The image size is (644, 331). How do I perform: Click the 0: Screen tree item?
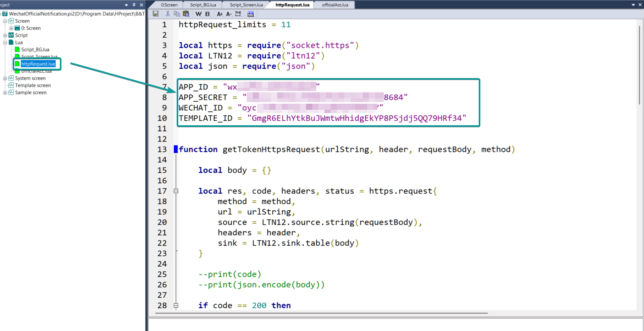31,28
